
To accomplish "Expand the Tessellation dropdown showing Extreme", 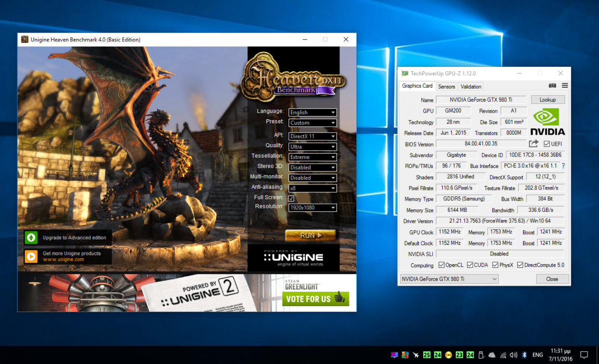I will [x=312, y=157].
